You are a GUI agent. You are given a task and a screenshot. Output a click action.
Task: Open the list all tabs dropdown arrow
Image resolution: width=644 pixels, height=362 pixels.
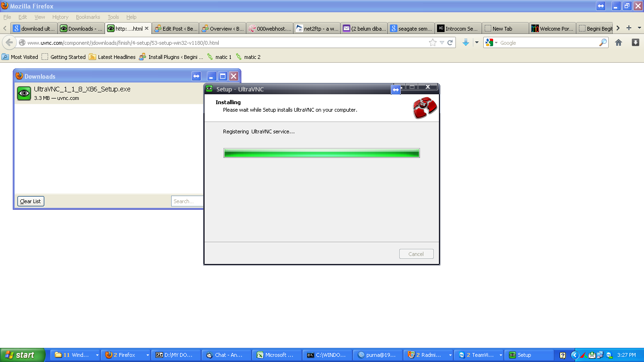click(x=639, y=28)
